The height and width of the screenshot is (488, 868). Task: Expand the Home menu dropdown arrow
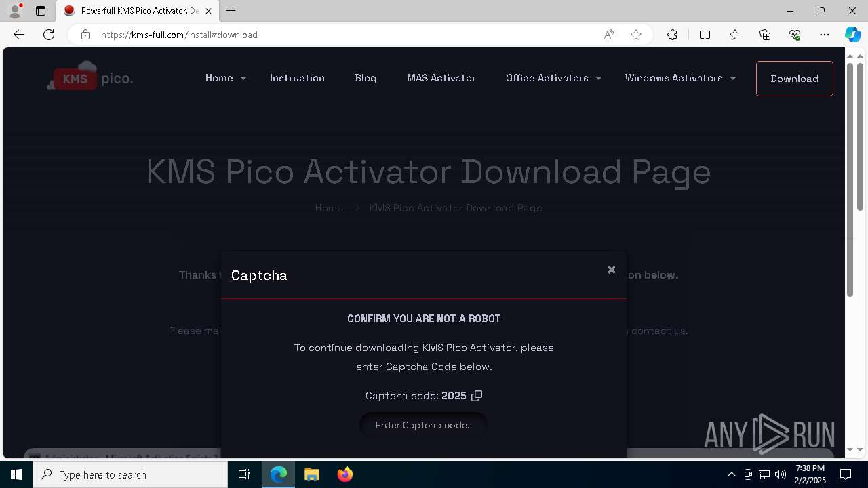click(243, 79)
